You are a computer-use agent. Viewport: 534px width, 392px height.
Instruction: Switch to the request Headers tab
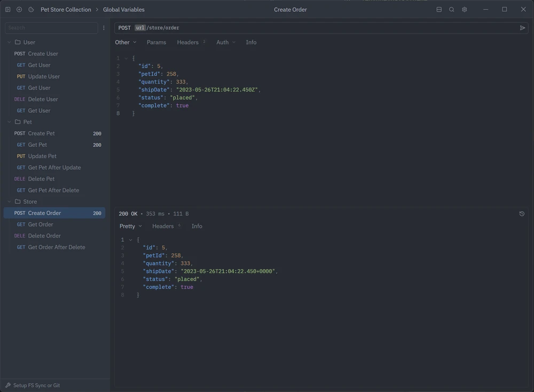[x=191, y=42]
